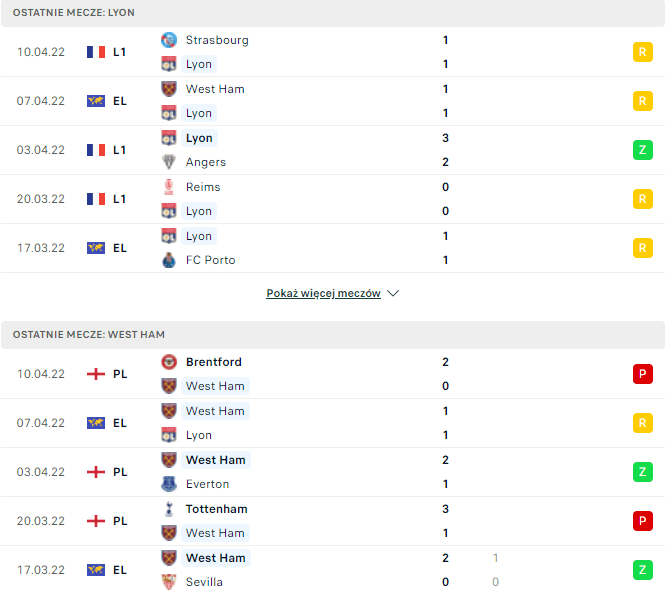This screenshot has height=594, width=670.
Task: Click the green Z badge for West Ham–Sevilla
Action: tap(642, 570)
